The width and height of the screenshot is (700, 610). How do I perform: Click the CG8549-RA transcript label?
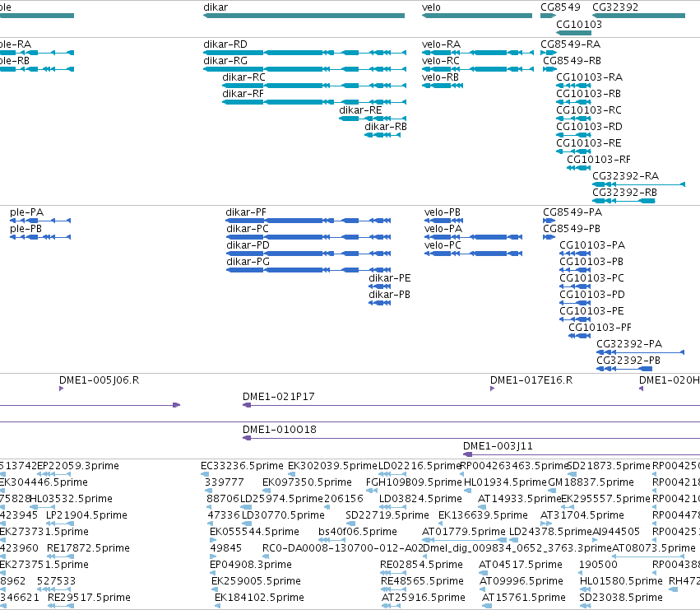pyautogui.click(x=571, y=44)
